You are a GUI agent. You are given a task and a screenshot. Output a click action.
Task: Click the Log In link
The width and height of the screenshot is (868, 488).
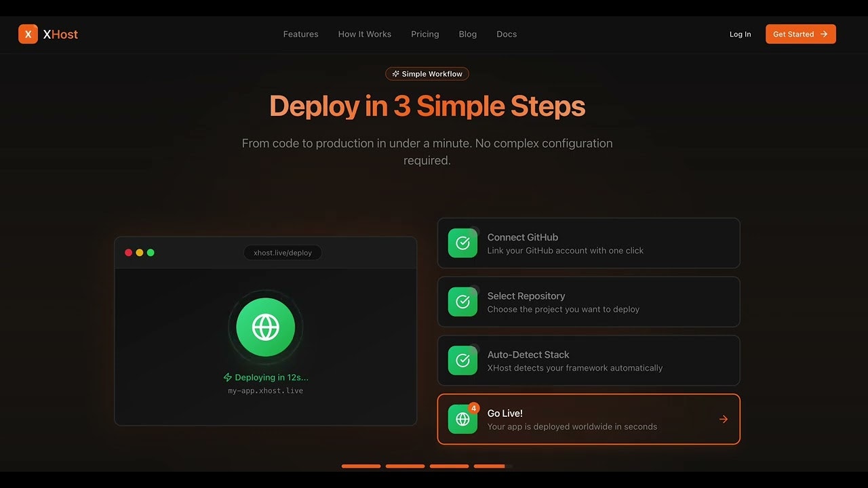(740, 34)
